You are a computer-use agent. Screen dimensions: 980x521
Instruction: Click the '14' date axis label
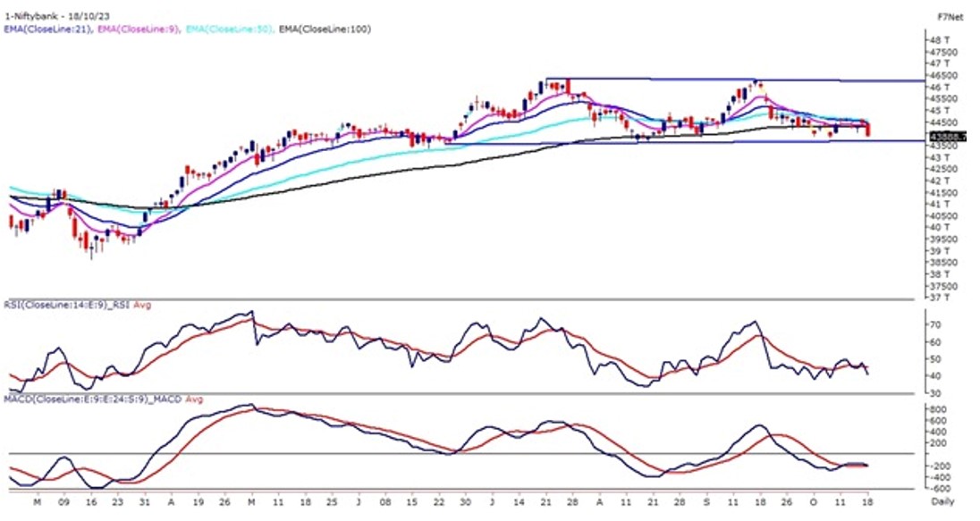(x=520, y=502)
